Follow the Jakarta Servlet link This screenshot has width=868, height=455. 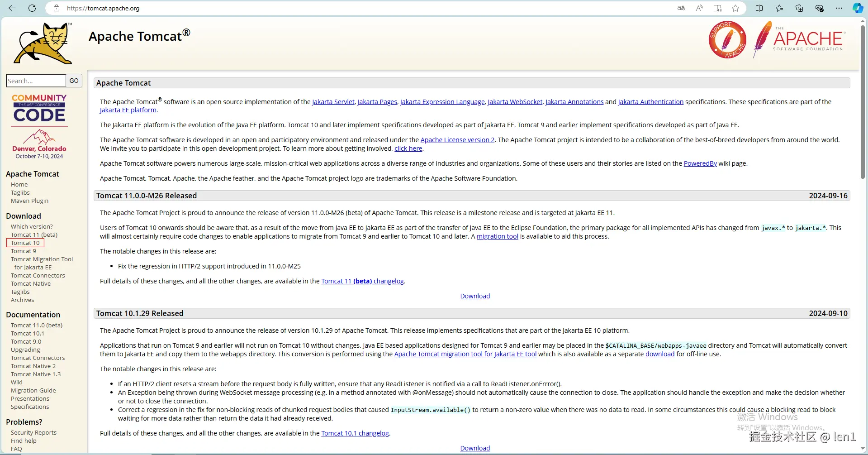(333, 102)
